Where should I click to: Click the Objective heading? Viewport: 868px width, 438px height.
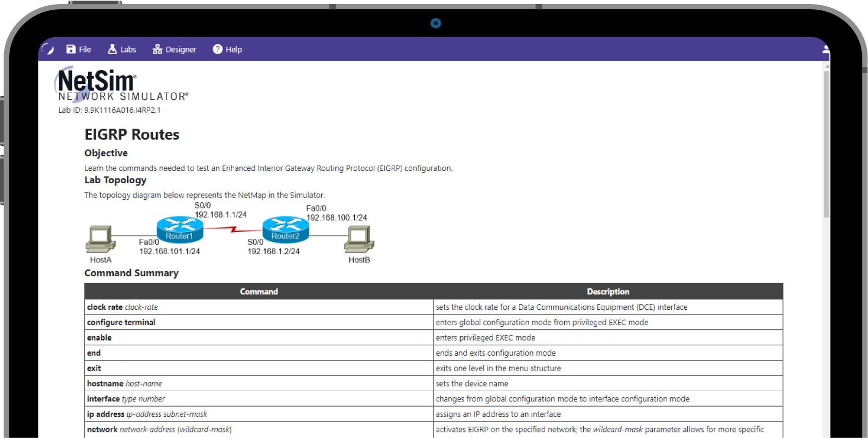[106, 153]
